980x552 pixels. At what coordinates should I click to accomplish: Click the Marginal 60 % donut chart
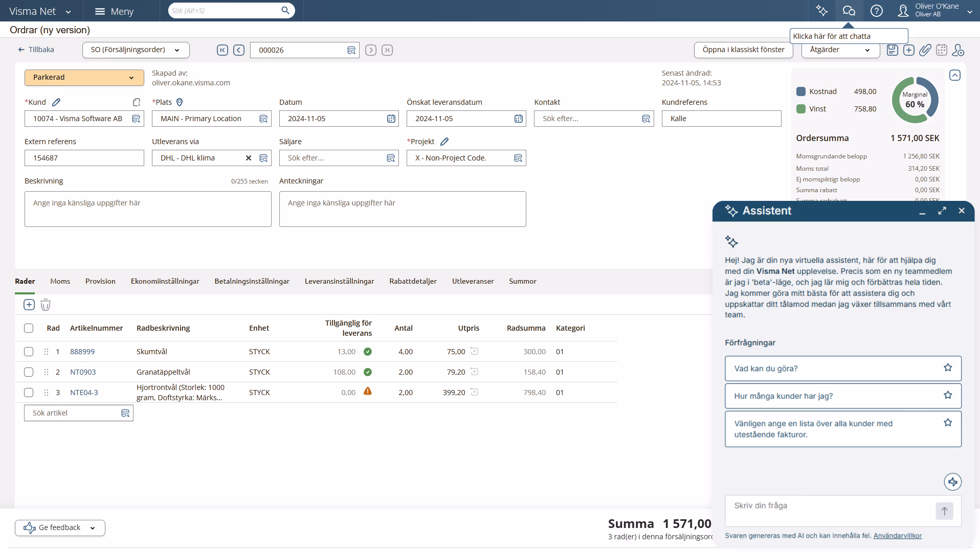point(915,100)
